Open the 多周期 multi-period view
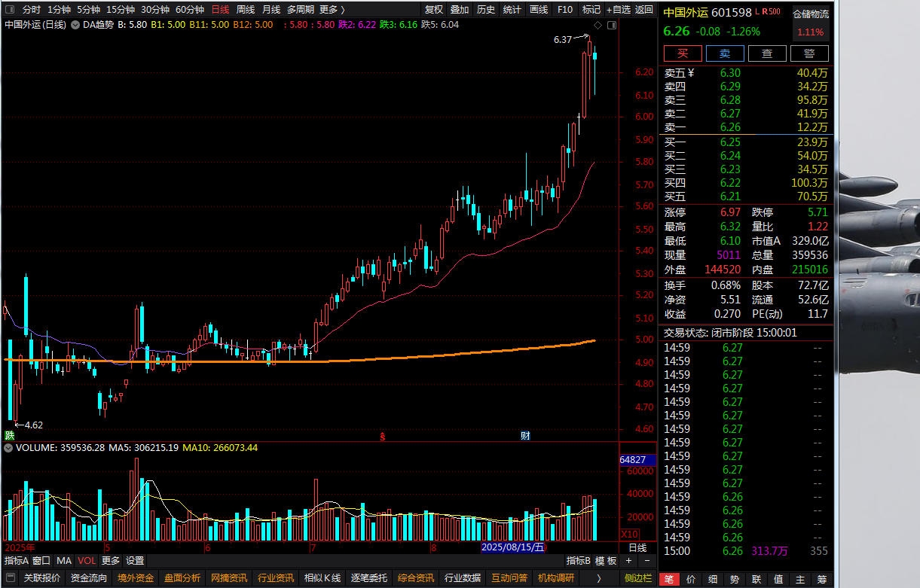 click(300, 10)
